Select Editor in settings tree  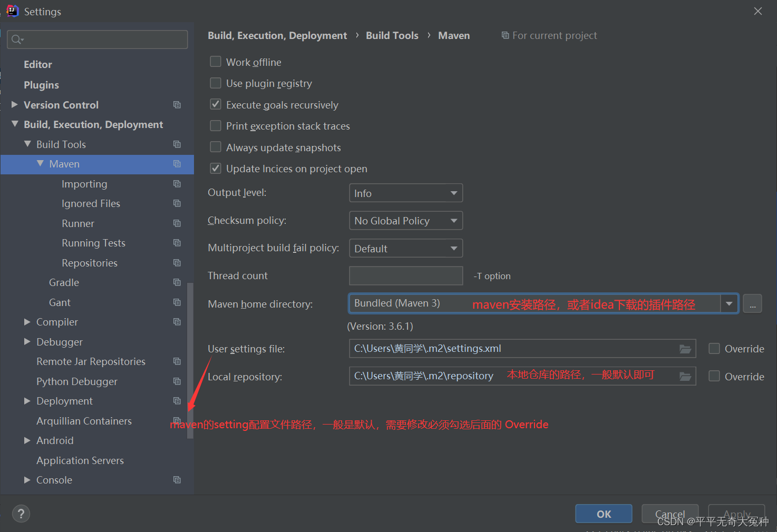point(38,64)
